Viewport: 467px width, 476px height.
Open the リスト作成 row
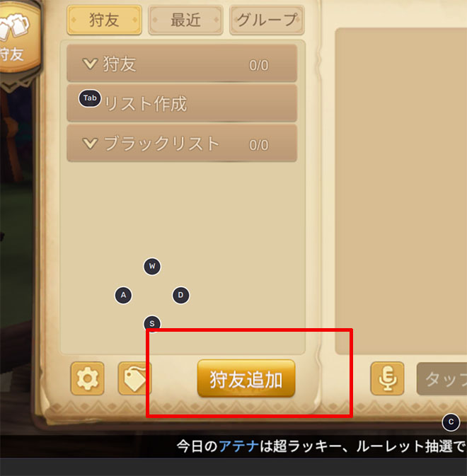point(182,103)
